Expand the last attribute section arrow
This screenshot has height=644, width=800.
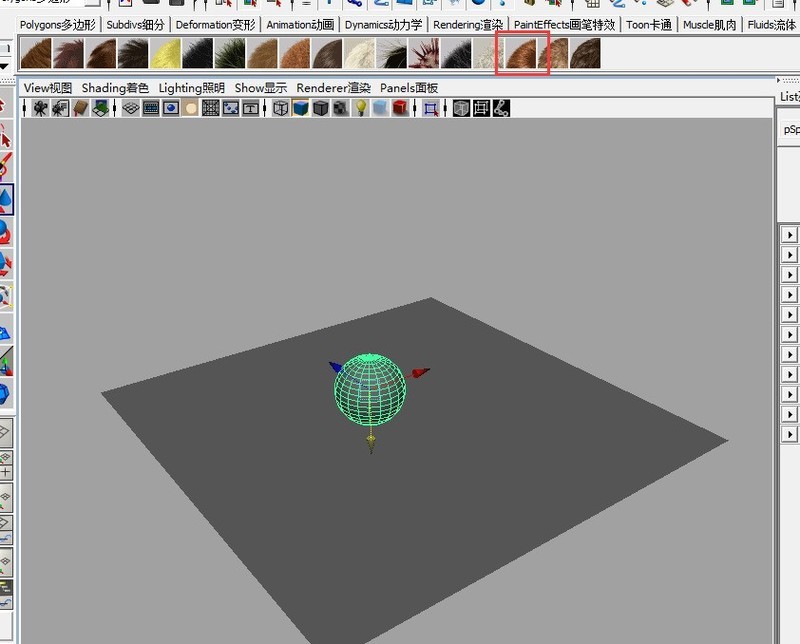tap(789, 435)
